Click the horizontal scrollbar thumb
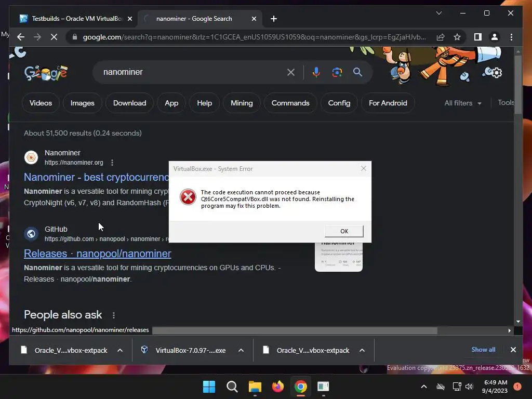This screenshot has height=399, width=532. (295, 330)
